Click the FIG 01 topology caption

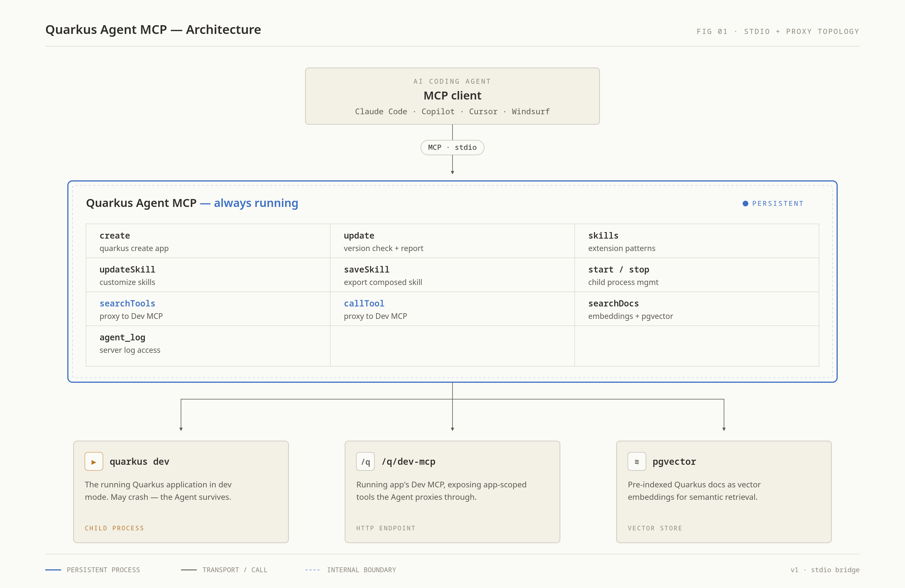(x=778, y=32)
